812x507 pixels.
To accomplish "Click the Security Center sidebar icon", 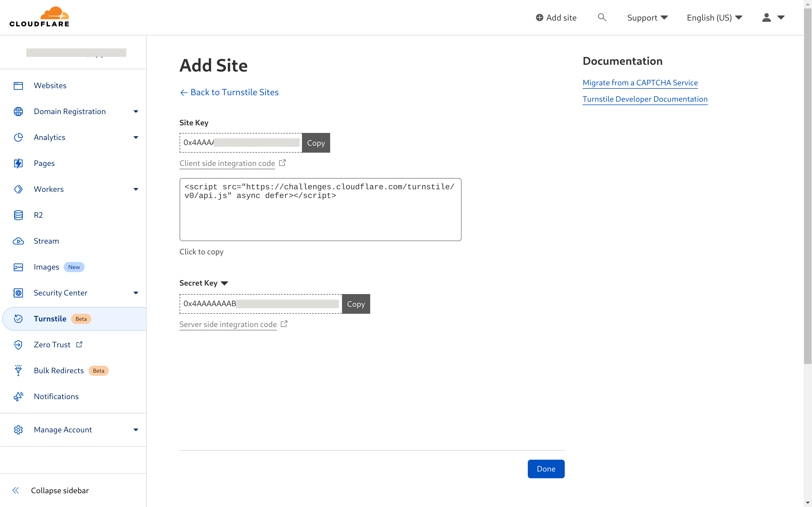I will tap(19, 293).
